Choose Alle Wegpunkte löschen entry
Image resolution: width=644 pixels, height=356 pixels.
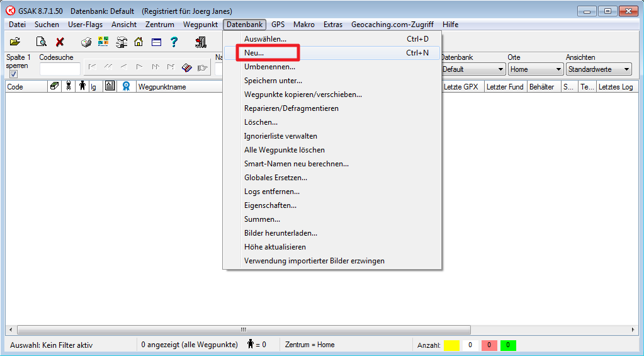pyautogui.click(x=332, y=150)
